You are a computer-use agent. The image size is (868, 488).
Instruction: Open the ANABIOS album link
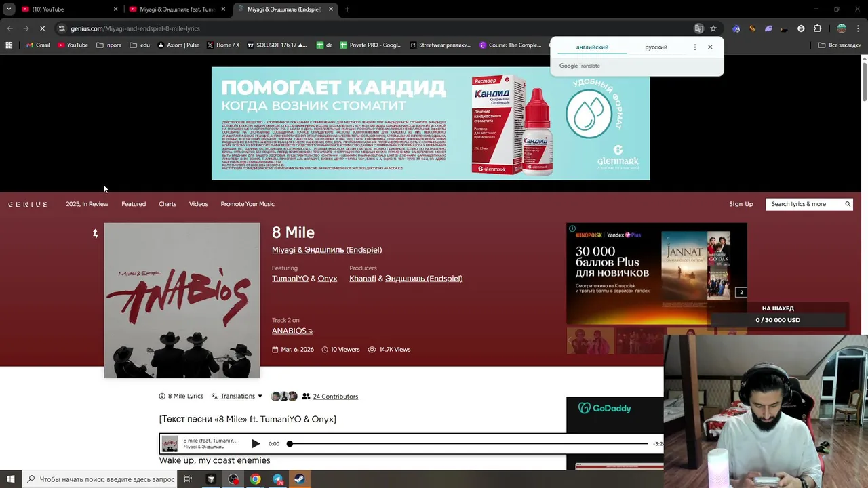pos(292,331)
